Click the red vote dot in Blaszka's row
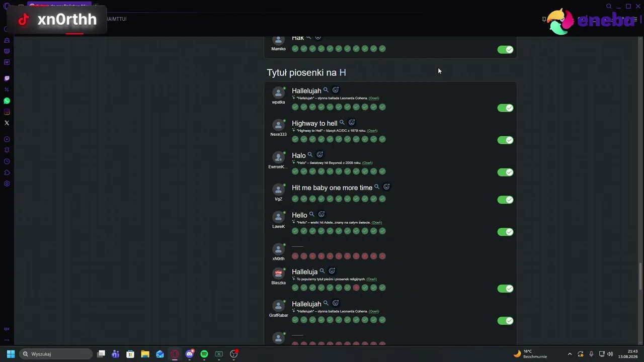 pyautogui.click(x=356, y=288)
